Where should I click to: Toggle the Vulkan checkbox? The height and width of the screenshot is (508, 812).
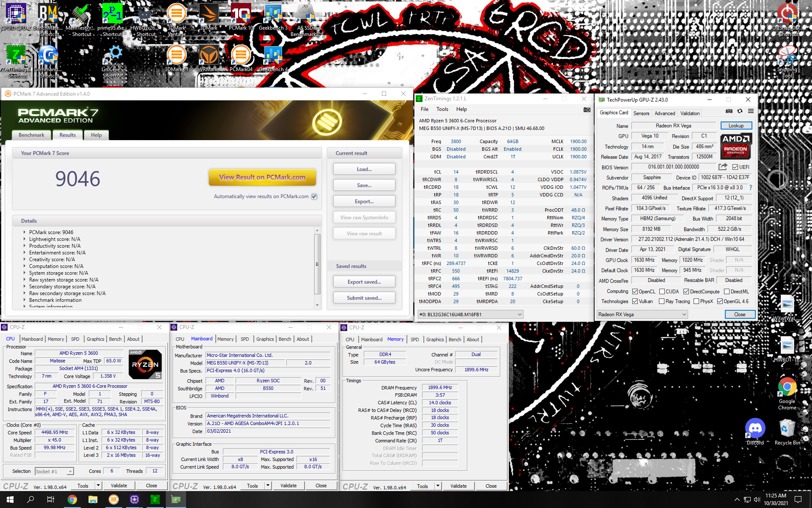[x=635, y=301]
